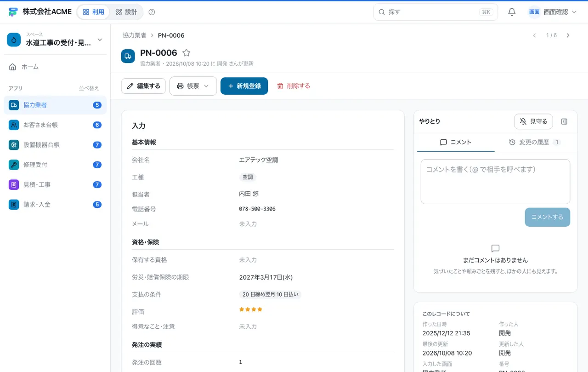
Task: Open the 修理受付 app in sidebar
Action: point(55,165)
